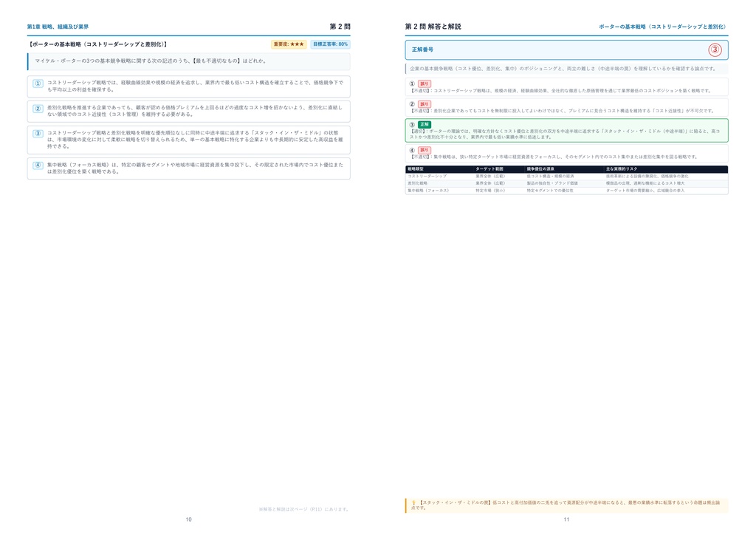The height and width of the screenshot is (535, 756).
Task: Click the '誤り' badge in explanation ②
Action: (x=425, y=104)
